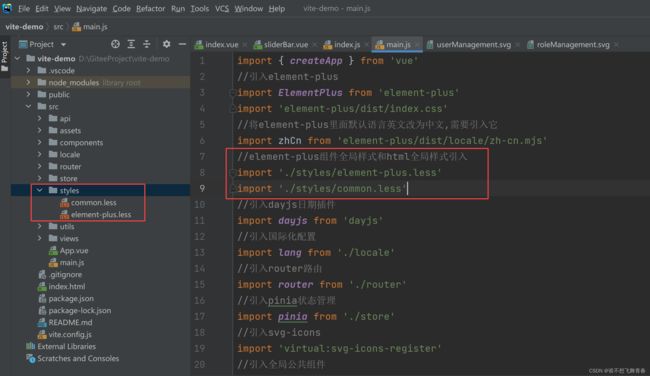Expand the router folder arrow

coord(39,167)
